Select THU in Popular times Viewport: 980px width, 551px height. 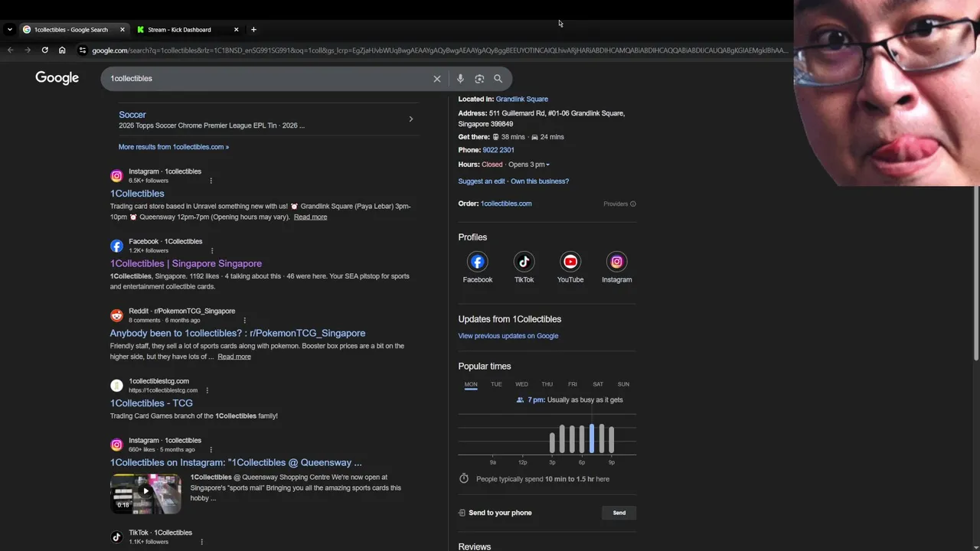547,384
